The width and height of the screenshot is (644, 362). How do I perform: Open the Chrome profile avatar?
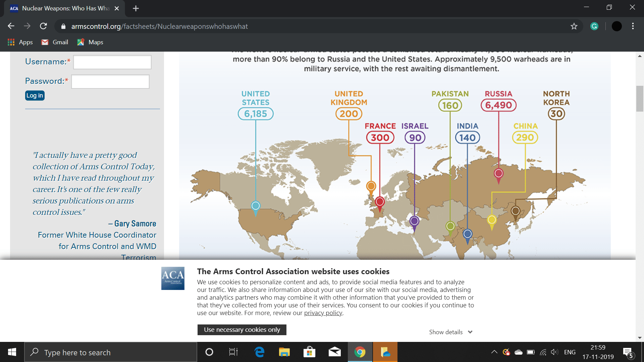[616, 26]
